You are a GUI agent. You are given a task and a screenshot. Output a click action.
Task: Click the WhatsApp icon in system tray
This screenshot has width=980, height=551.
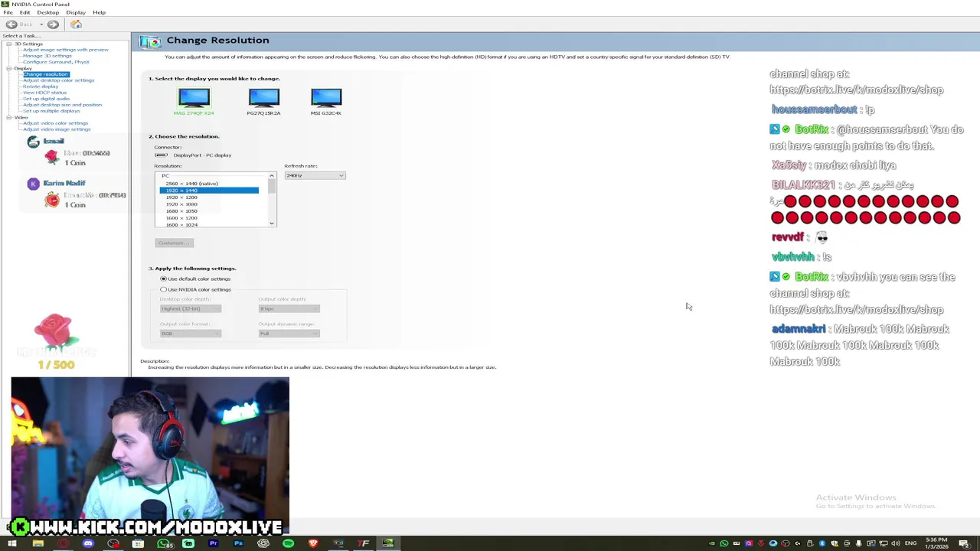pos(724,543)
